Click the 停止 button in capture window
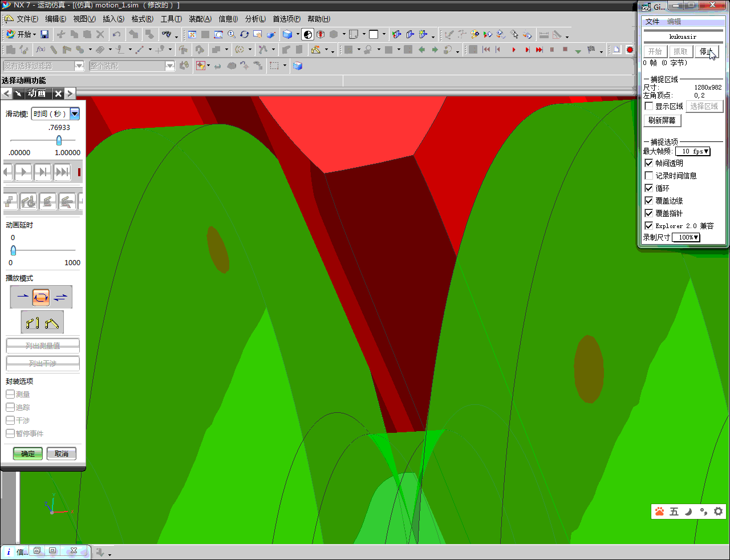The image size is (730, 560). pos(707,51)
